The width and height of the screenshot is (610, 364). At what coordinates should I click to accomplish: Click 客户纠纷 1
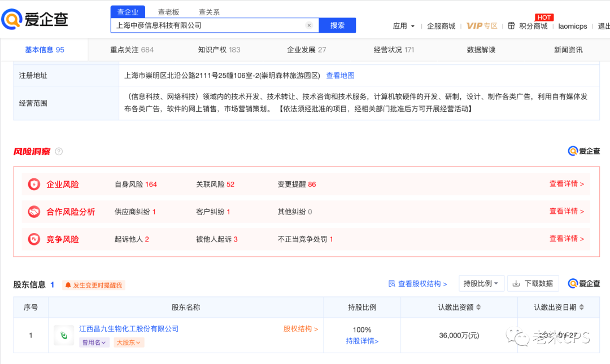213,212
